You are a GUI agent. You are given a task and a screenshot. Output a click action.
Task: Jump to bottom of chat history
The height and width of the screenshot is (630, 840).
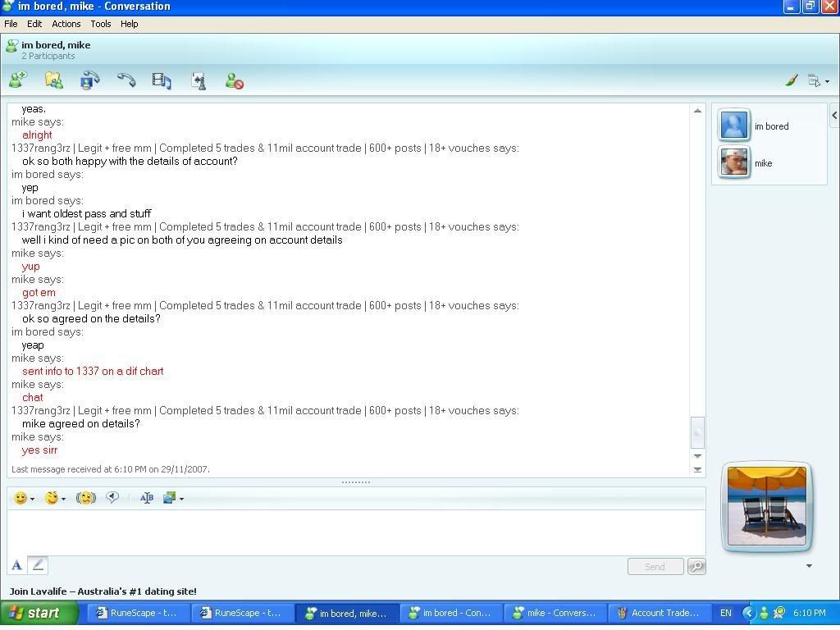(x=697, y=470)
